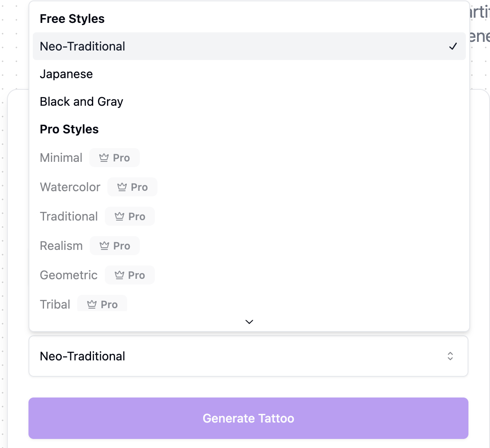The width and height of the screenshot is (490, 448).
Task: Click the up-down chevron on style selector
Action: 450,356
